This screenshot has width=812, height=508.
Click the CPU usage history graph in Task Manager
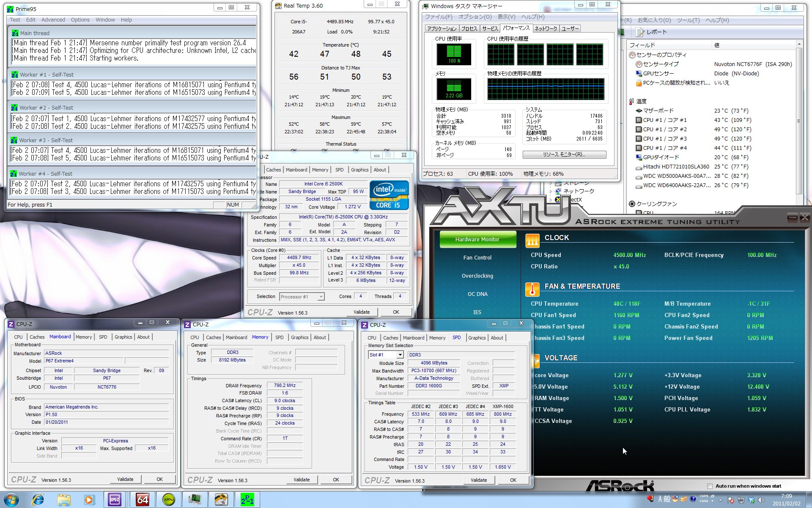click(x=546, y=55)
